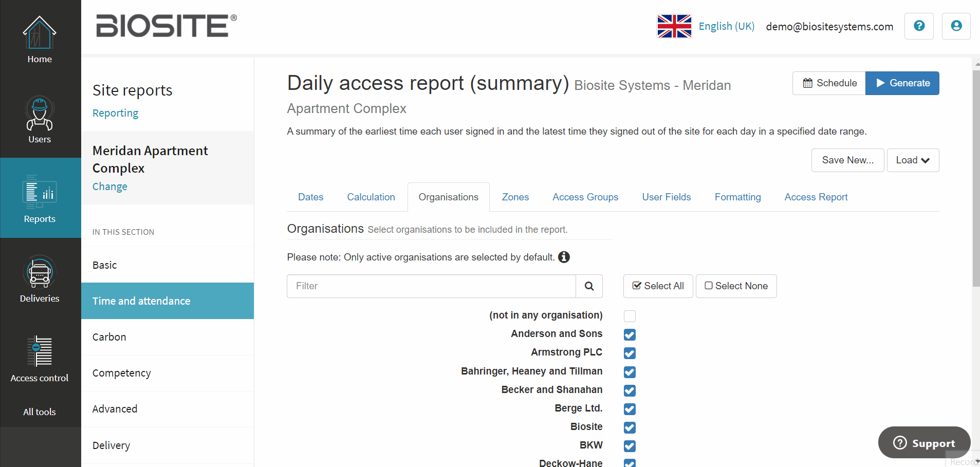Open All tools in sidebar
The height and width of the screenshot is (467, 980).
point(40,412)
